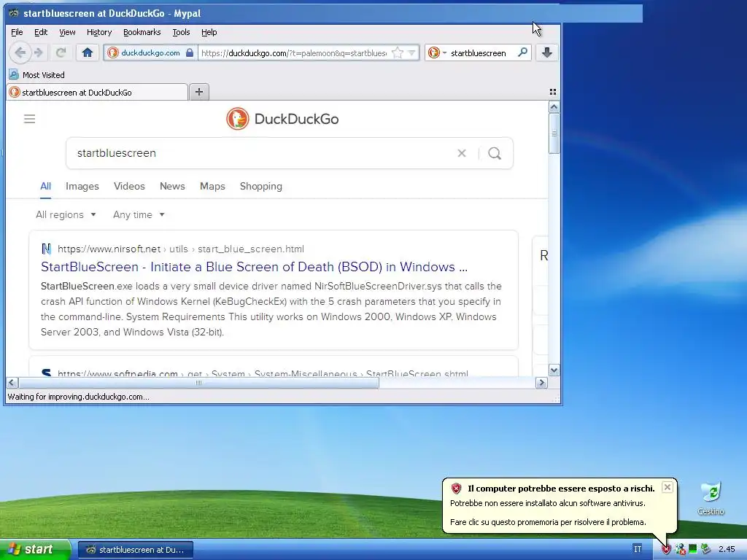Open the Cestino recycle bin icon
The image size is (747, 560).
click(x=711, y=492)
